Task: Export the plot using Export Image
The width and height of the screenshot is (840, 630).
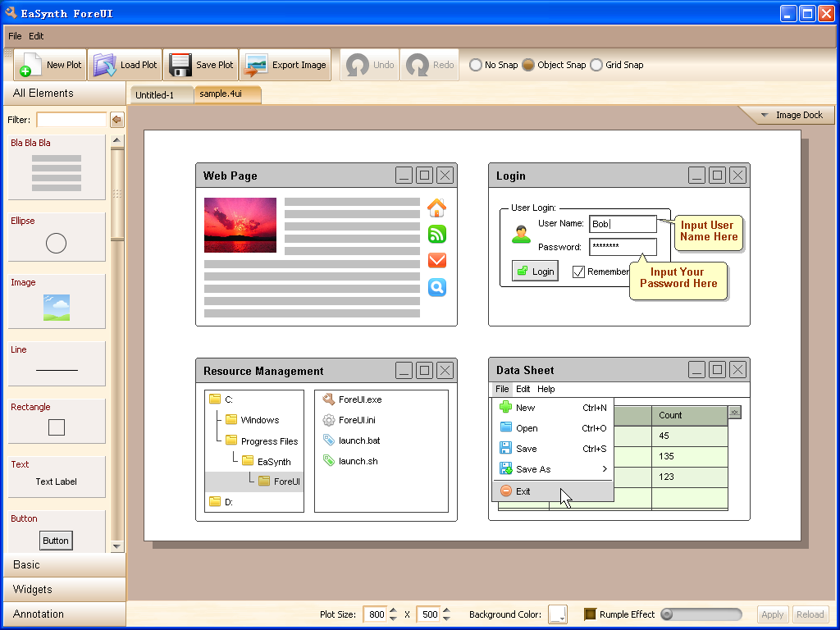Action: pyautogui.click(x=257, y=65)
